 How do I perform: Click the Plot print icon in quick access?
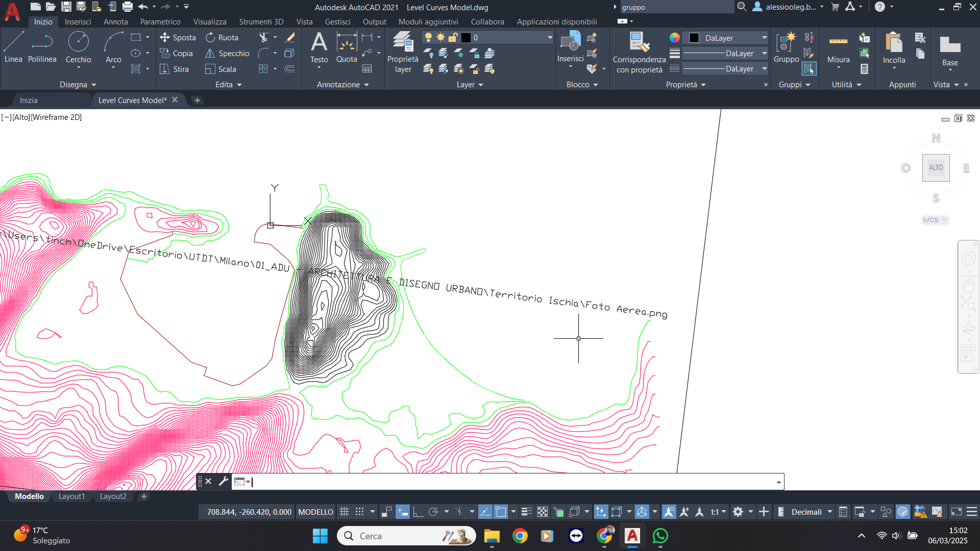coord(128,7)
